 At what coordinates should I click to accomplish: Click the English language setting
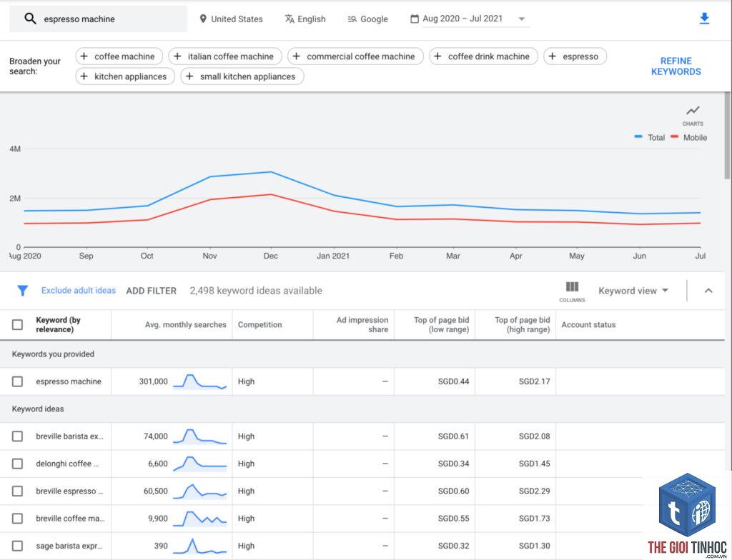click(x=305, y=19)
